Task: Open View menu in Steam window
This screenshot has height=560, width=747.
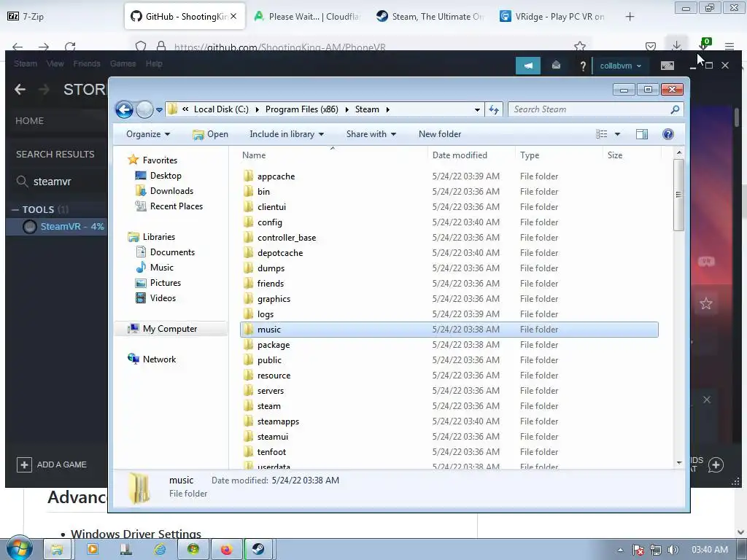Action: [x=55, y=63]
